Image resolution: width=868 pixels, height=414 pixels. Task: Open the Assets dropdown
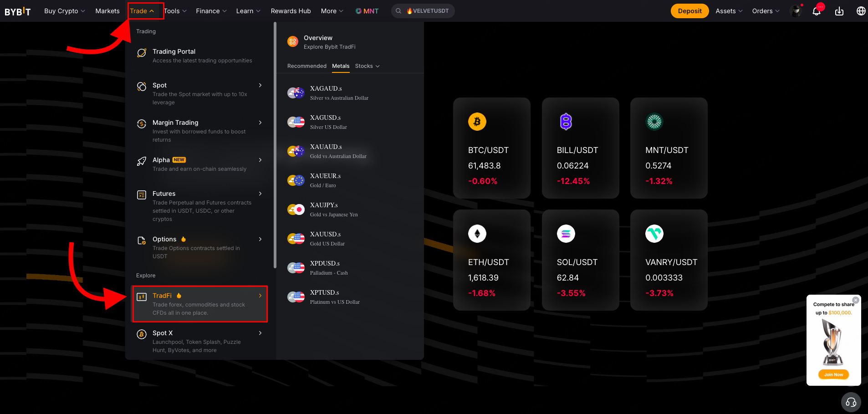coord(729,11)
